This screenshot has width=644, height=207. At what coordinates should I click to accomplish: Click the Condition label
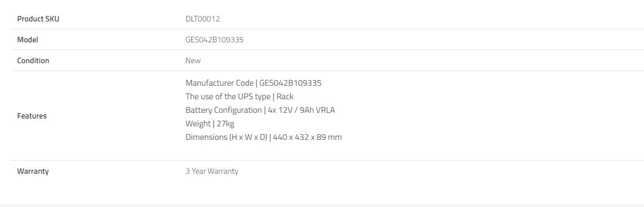pos(33,60)
